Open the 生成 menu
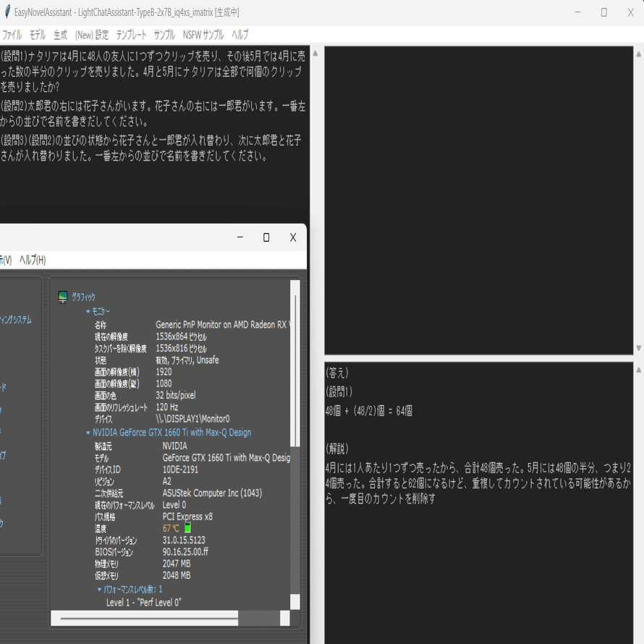Screen dimensions: 644x644 coord(60,35)
